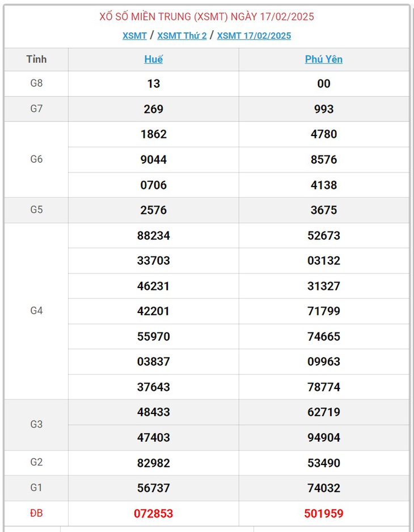Screen dimensions: 414x532
Task: Click the Huế G8 result 13
Action: tap(153, 83)
